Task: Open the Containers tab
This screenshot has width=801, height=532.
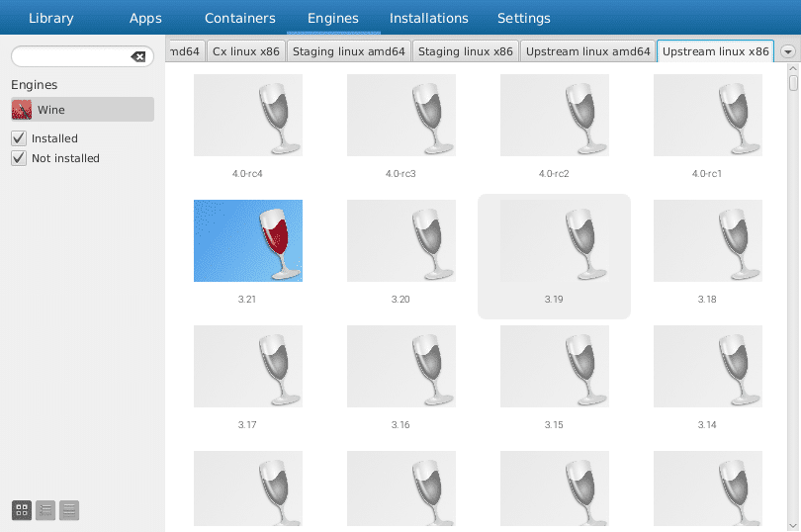Action: 240,19
